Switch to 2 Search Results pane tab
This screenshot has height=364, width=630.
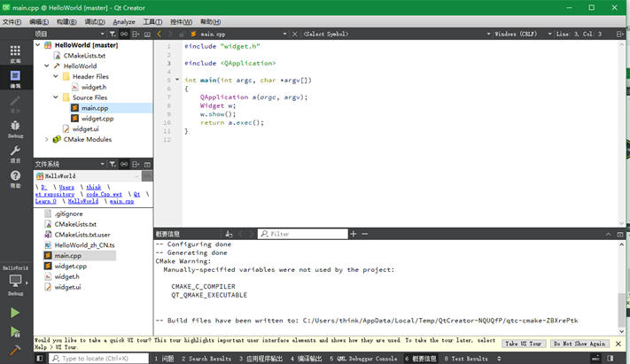206,359
